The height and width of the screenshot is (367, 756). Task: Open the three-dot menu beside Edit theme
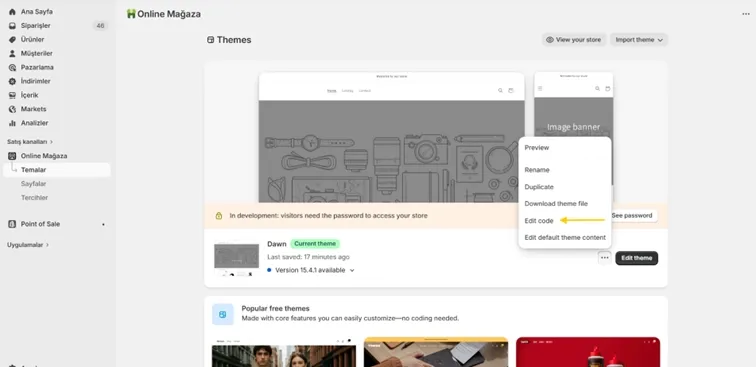point(605,258)
